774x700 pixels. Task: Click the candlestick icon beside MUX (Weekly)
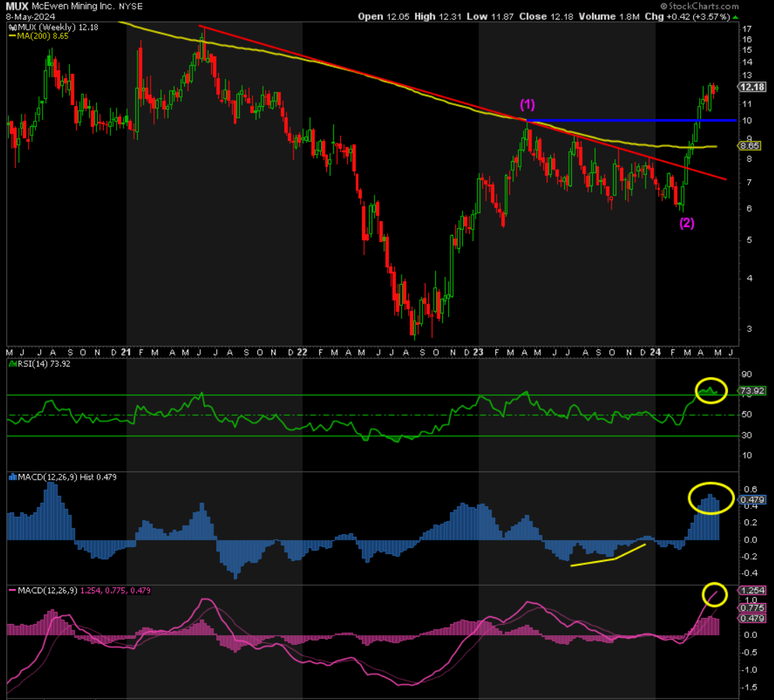13,28
